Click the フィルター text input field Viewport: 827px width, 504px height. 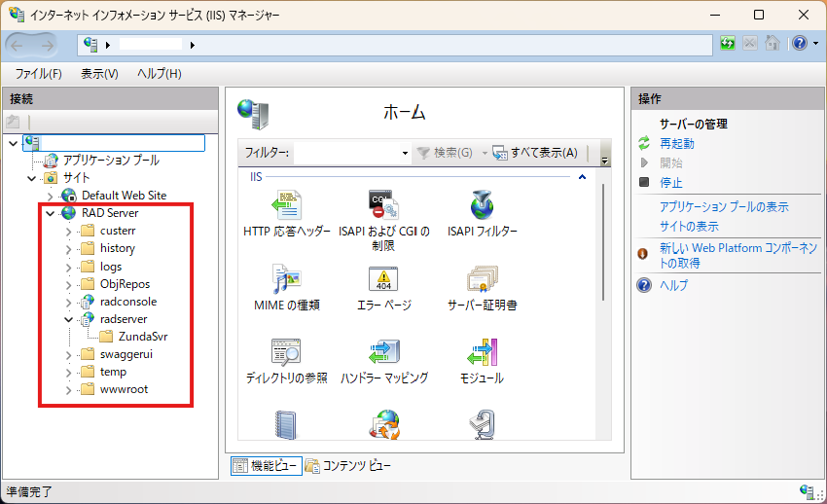347,153
